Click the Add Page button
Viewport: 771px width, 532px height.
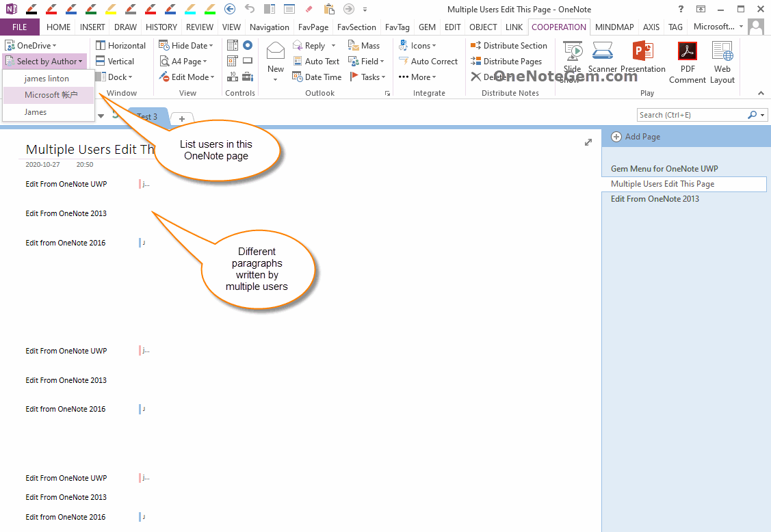[636, 137]
